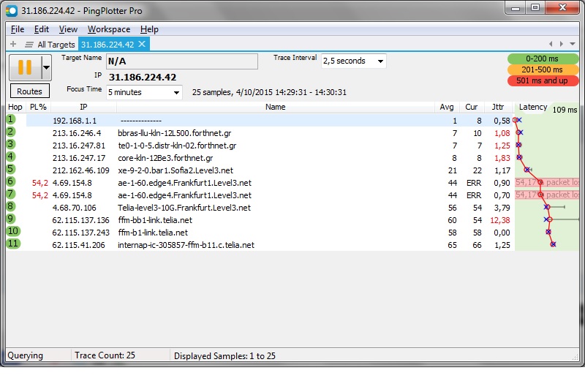585x392 pixels.
Task: Open the tab list dropdown arrow
Action: click(x=573, y=44)
